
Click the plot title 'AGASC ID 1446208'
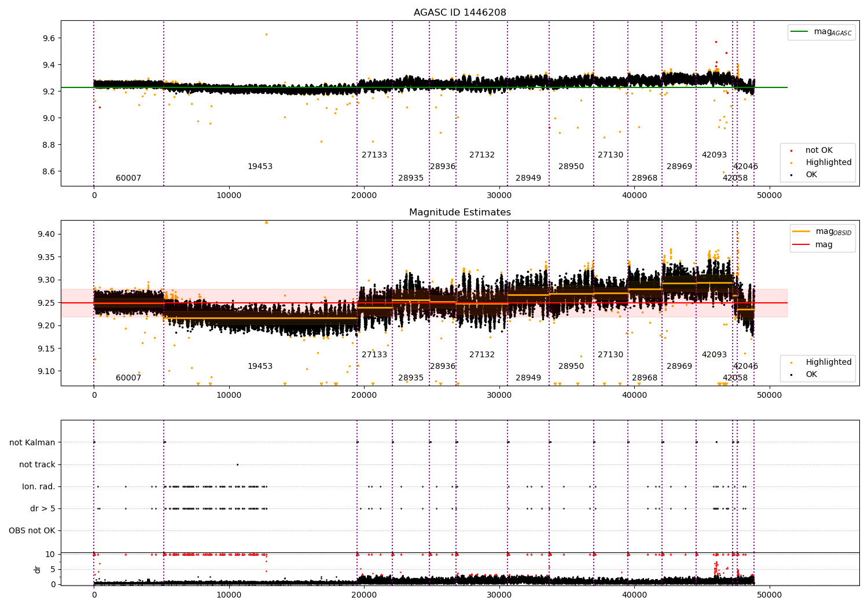pos(459,13)
